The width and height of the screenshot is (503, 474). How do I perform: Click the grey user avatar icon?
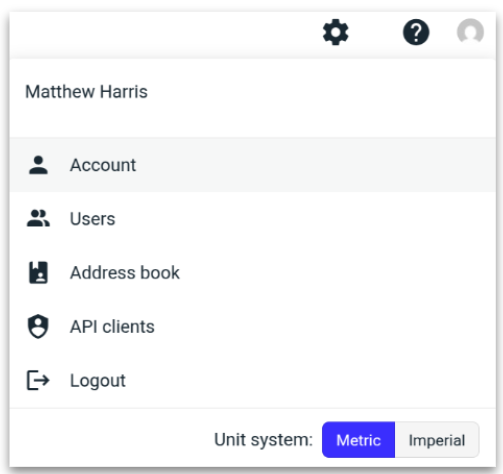[470, 31]
